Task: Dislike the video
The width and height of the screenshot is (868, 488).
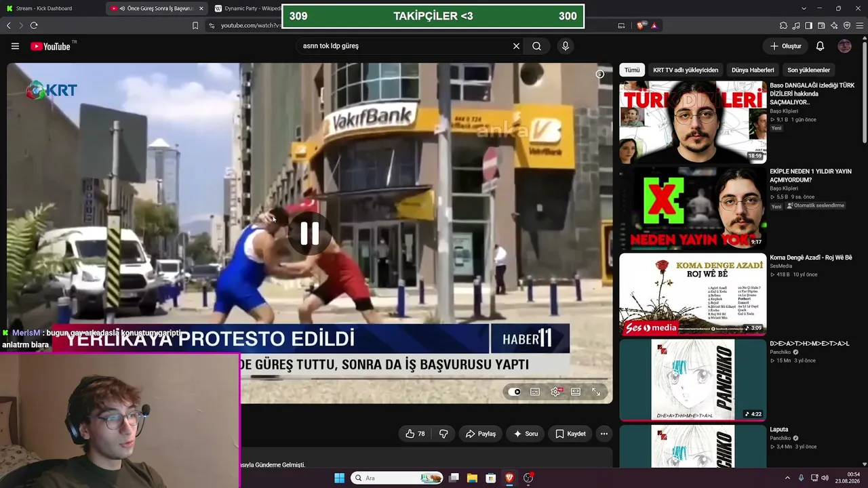Action: (443, 434)
